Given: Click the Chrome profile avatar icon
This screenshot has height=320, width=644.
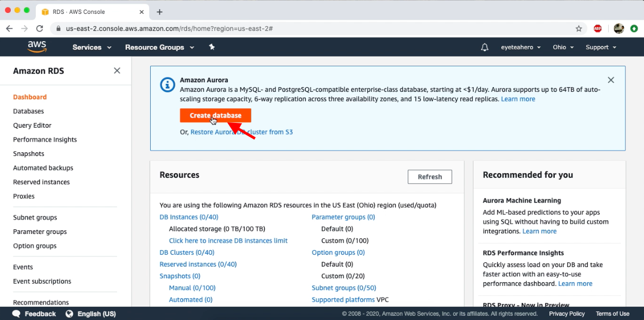Looking at the screenshot, I should (618, 28).
